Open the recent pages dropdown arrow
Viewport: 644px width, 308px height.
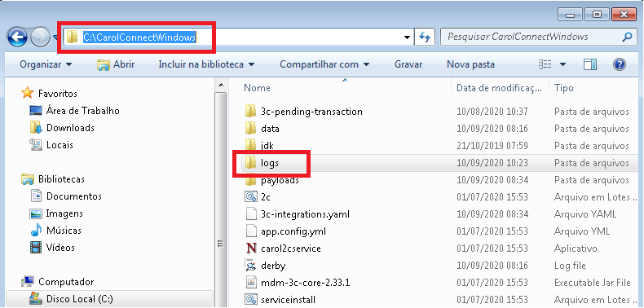coord(55,38)
